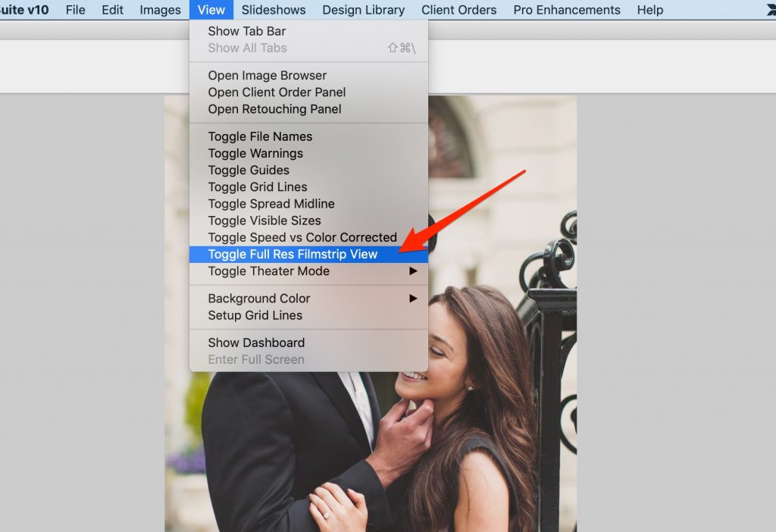Choose Show Tab Bar
This screenshot has height=532, width=776.
pos(309,31)
